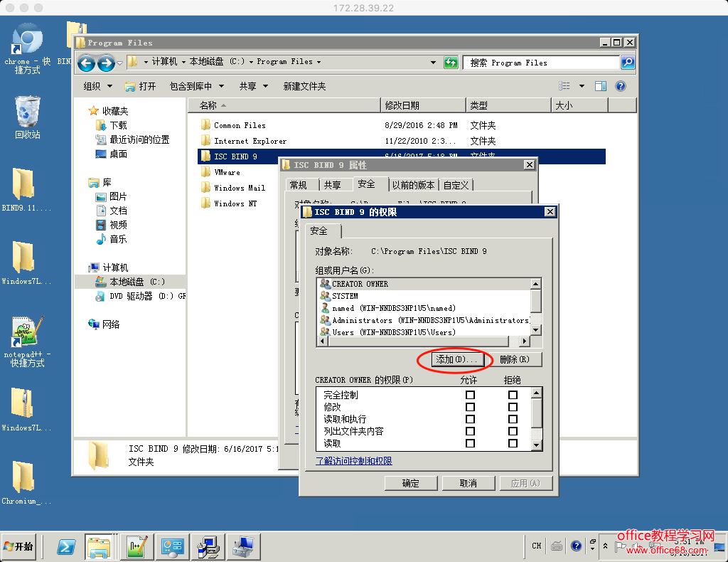Screen dimensions: 728x562
Task: Check Allow for Read (读取)
Action: [470, 443]
